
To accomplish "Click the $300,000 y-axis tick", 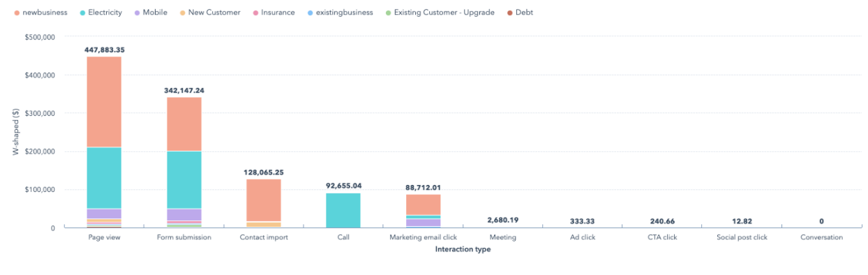I will pos(39,113).
